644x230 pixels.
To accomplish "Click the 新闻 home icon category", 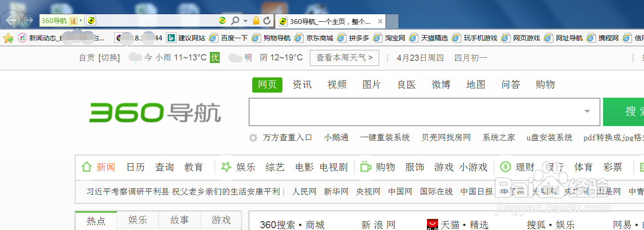I will point(86,167).
